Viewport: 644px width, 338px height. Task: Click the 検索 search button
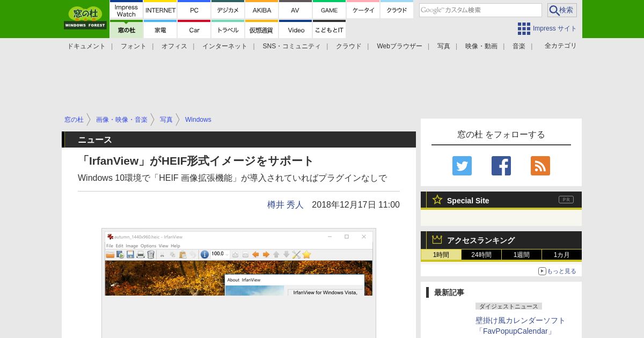pos(562,10)
